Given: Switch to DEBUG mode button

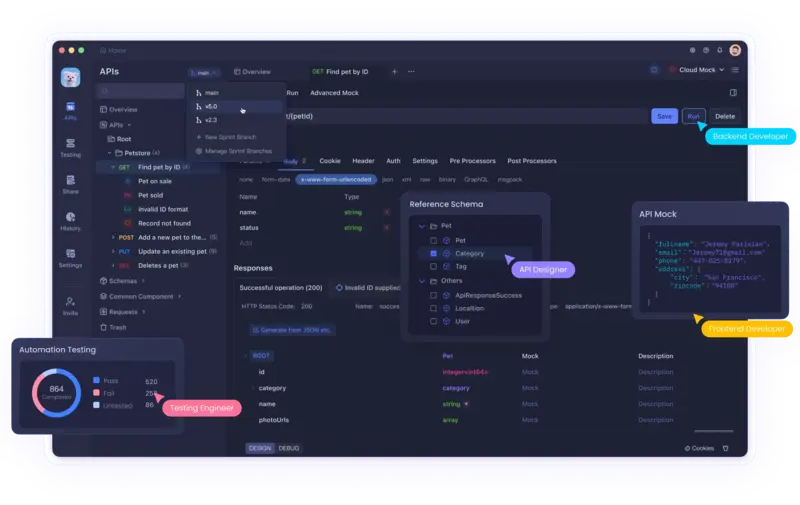Looking at the screenshot, I should click(x=289, y=448).
